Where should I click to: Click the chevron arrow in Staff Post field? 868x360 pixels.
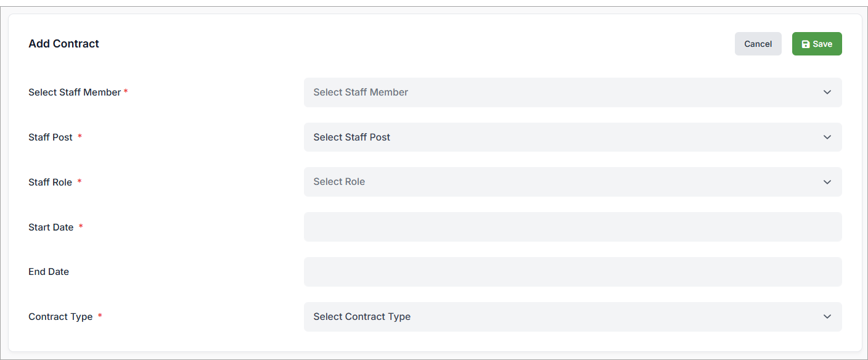[x=827, y=137]
